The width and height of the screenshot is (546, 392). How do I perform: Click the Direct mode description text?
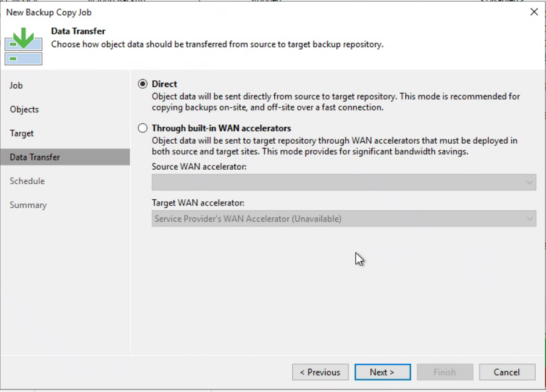point(336,101)
